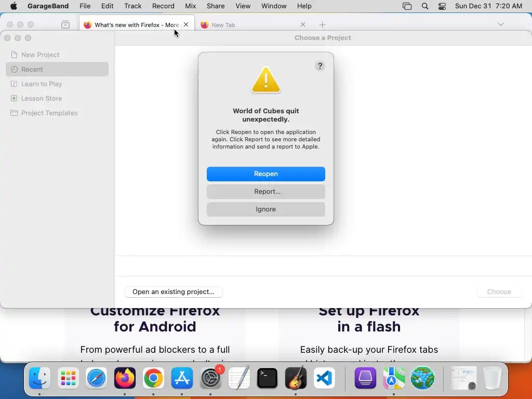Open Spotlight search in menu bar
The width and height of the screenshot is (532, 399).
click(x=425, y=6)
